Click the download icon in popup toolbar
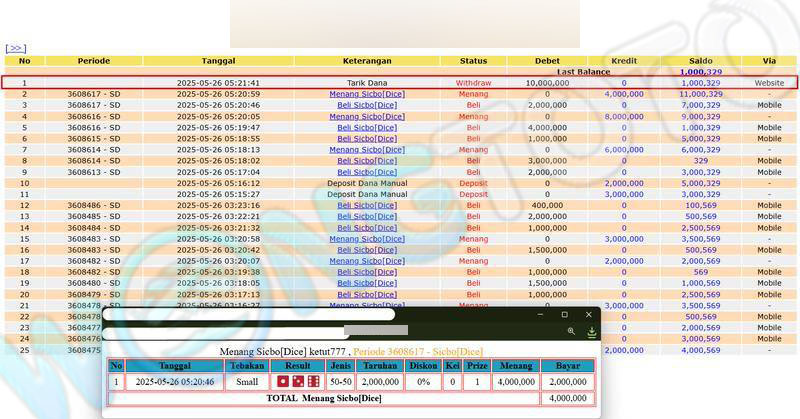This screenshot has height=419, width=800. [591, 331]
